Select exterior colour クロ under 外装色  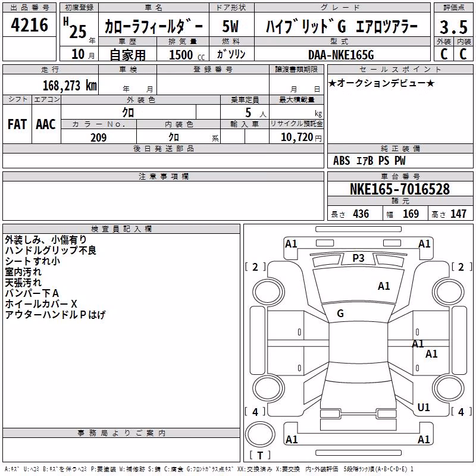128,112
